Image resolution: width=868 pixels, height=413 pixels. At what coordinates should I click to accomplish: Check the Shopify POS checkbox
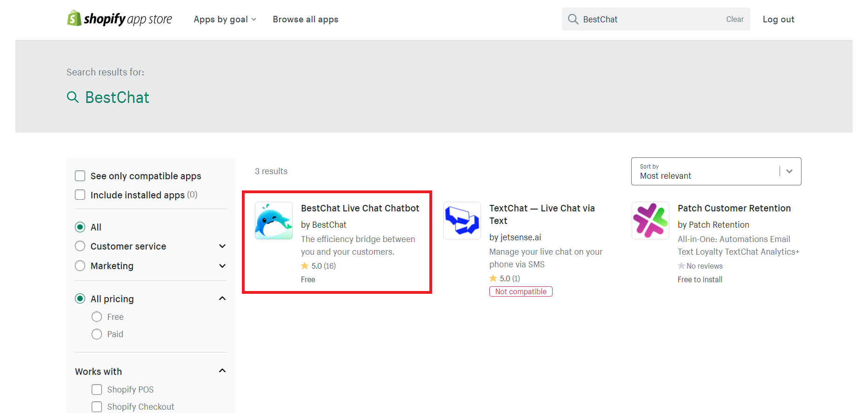click(x=97, y=389)
